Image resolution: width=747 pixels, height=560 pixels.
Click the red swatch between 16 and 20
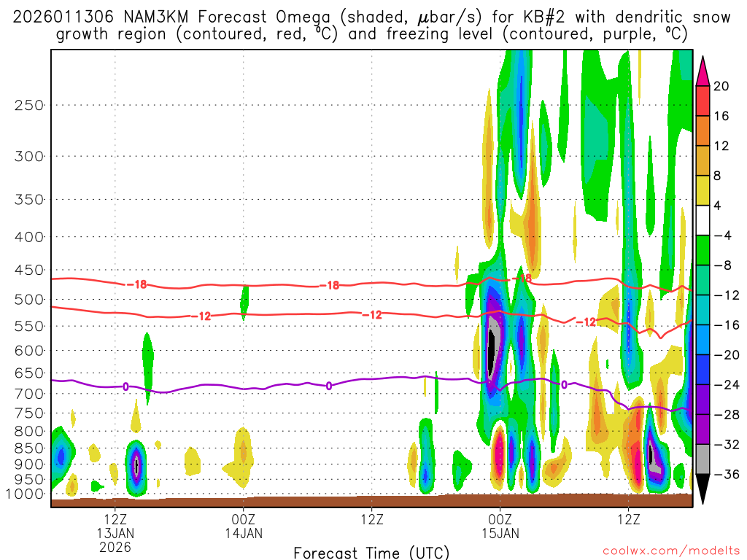point(703,101)
